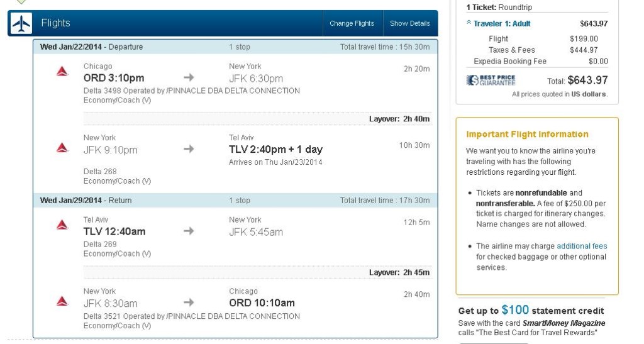Click the Flights section header title
This screenshot has width=644, height=344.
coord(56,23)
